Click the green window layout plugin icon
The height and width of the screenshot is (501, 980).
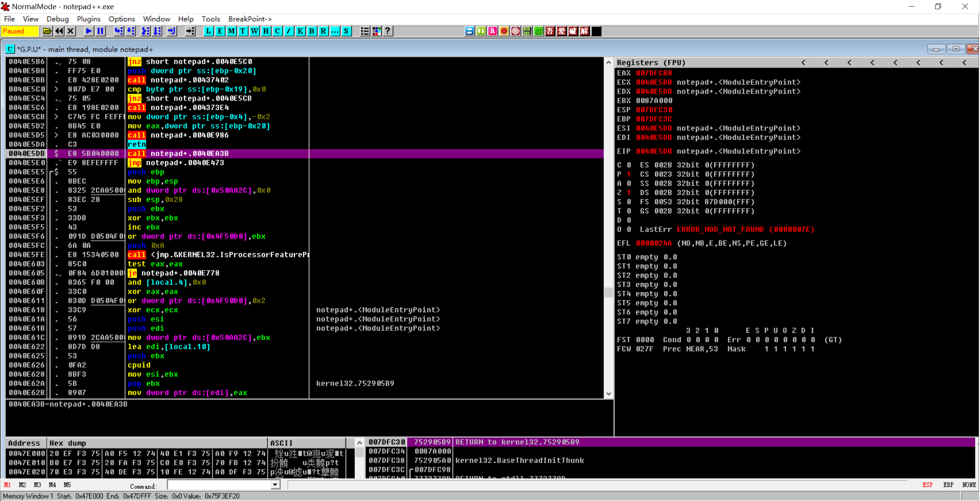(x=538, y=31)
